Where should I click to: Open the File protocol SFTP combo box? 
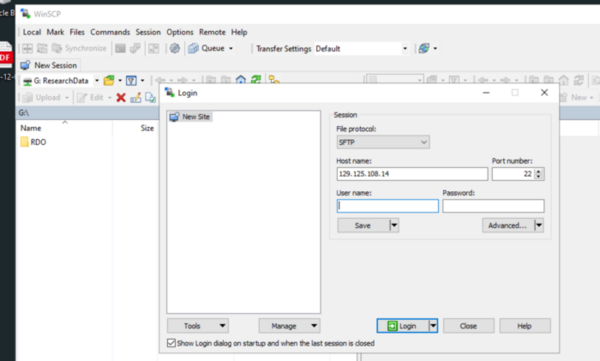click(x=383, y=142)
